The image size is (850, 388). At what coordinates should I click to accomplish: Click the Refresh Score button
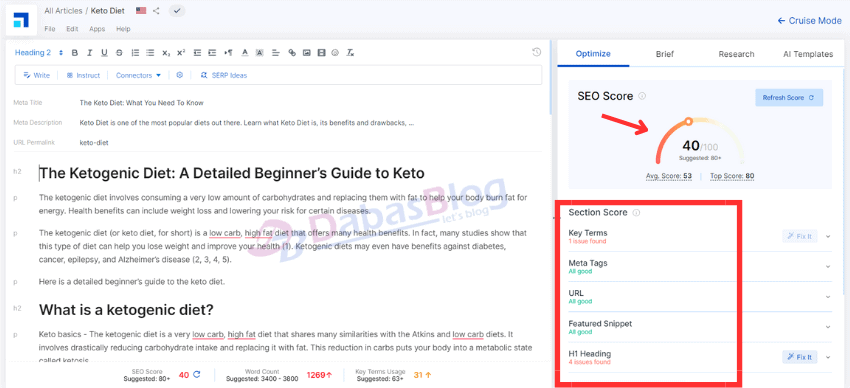tap(789, 98)
